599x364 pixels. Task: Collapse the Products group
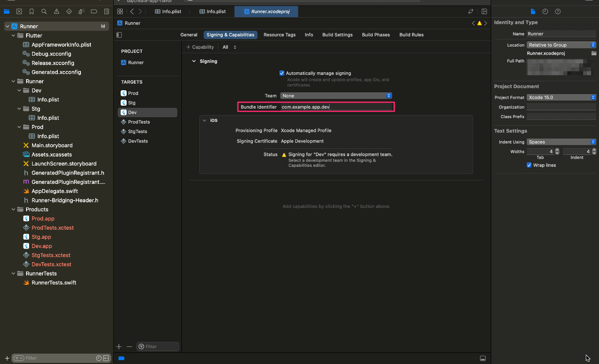click(x=13, y=210)
